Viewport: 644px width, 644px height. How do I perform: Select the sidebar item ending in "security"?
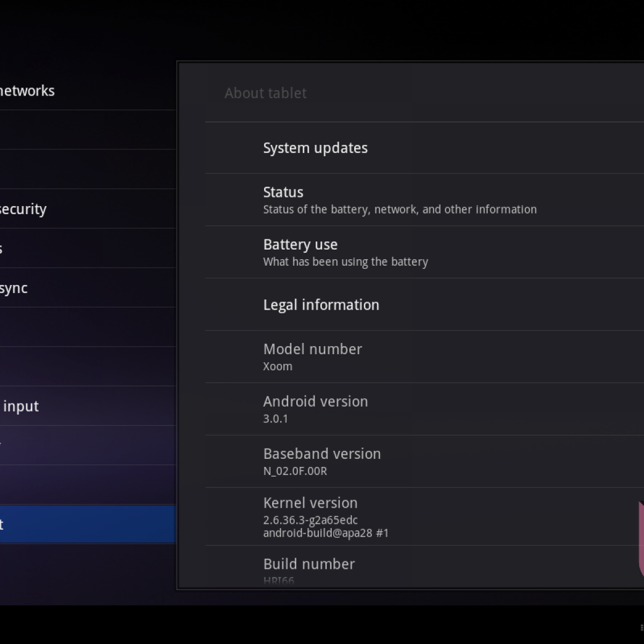point(23,209)
